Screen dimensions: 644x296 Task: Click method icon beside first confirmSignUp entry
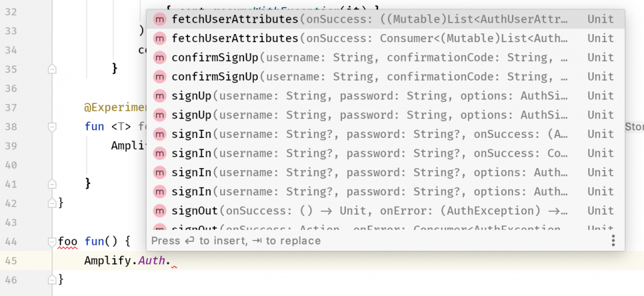(159, 57)
